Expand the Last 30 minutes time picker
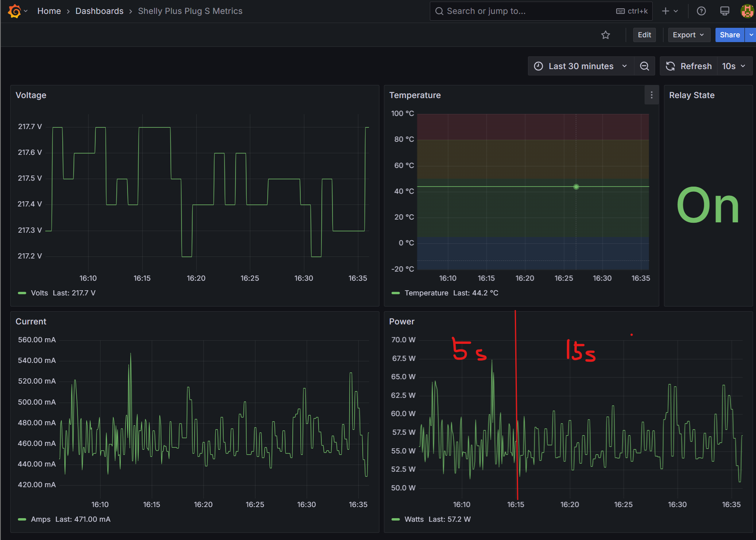This screenshot has width=756, height=540. click(581, 66)
